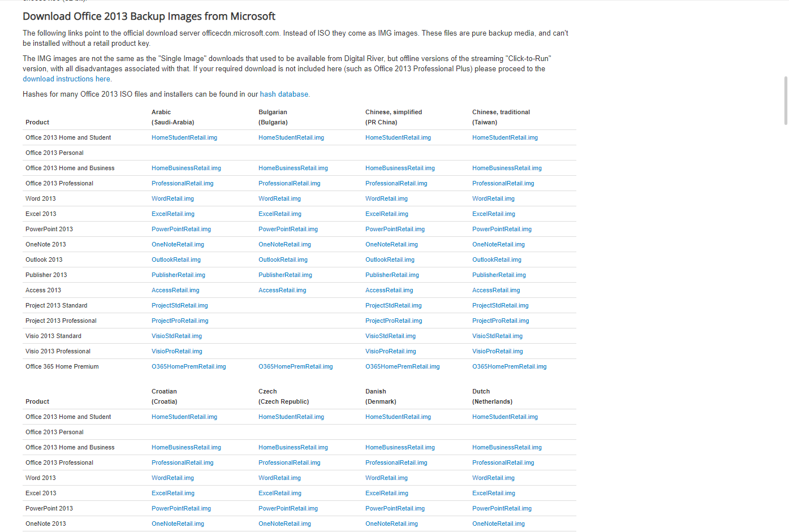Viewport: 789px width, 532px height.
Task: Download Chinese traditional ExcelRetail.img
Action: coord(494,214)
